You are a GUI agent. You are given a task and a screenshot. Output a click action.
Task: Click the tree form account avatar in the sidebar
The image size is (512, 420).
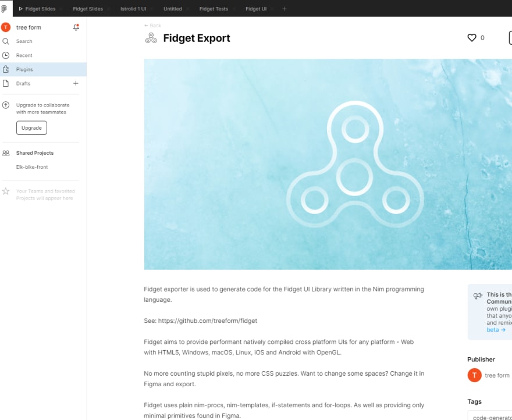coord(6,27)
